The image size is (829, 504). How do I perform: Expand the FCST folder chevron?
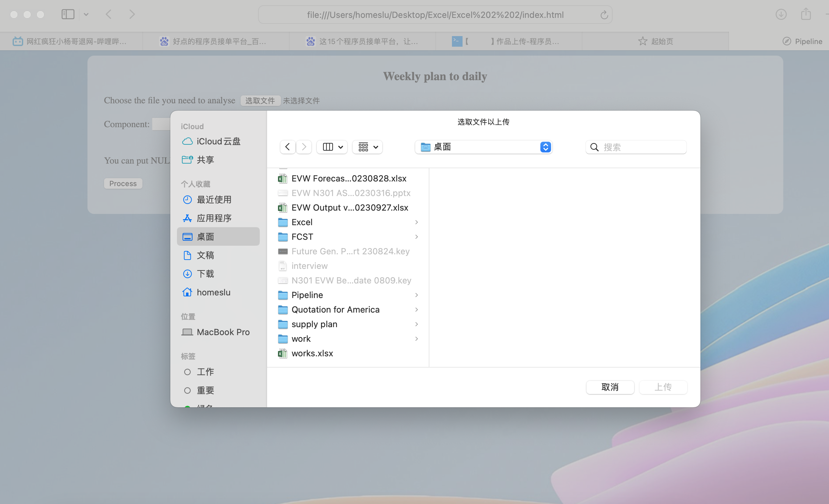(x=416, y=237)
